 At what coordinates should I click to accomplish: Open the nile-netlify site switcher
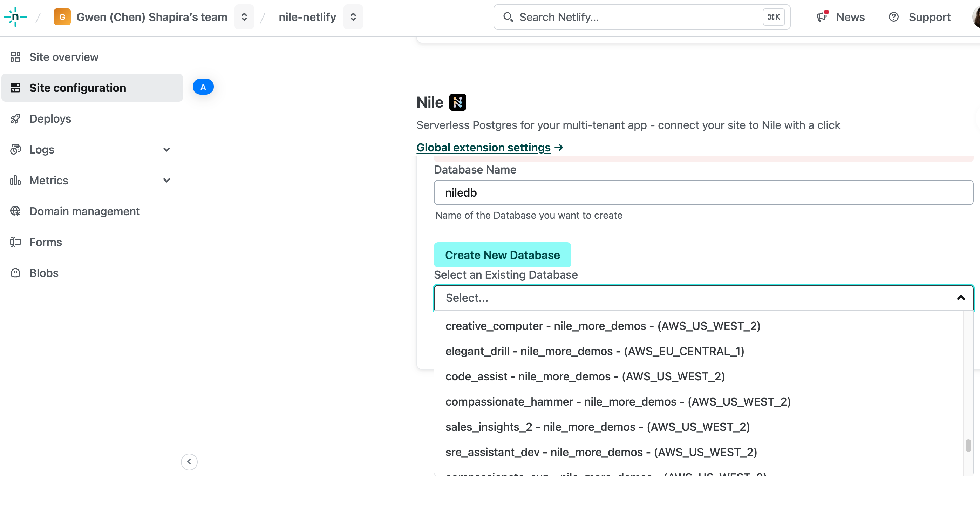pos(353,17)
